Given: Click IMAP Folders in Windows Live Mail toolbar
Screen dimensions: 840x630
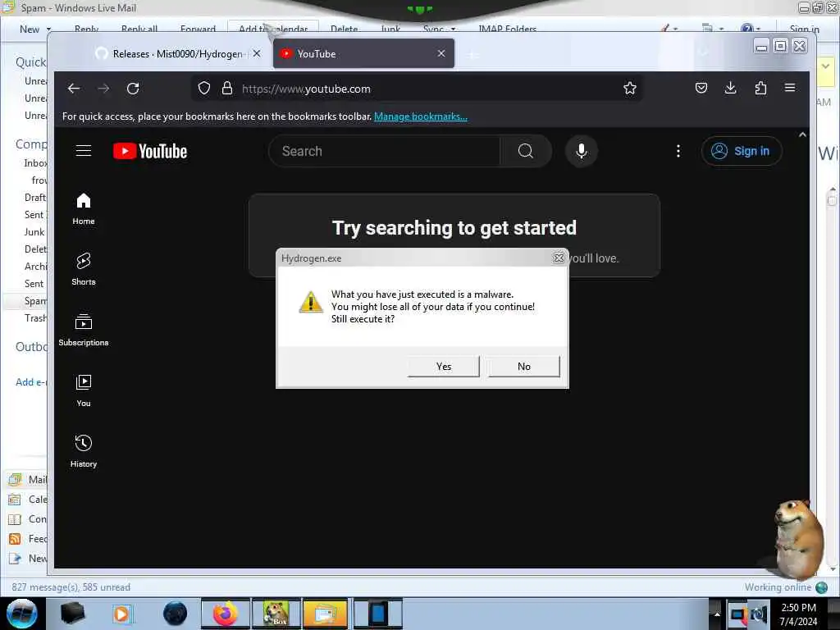Looking at the screenshot, I should 507,29.
